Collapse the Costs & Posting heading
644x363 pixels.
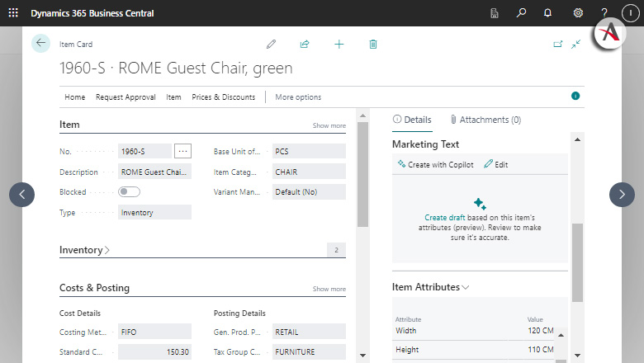[94, 288]
